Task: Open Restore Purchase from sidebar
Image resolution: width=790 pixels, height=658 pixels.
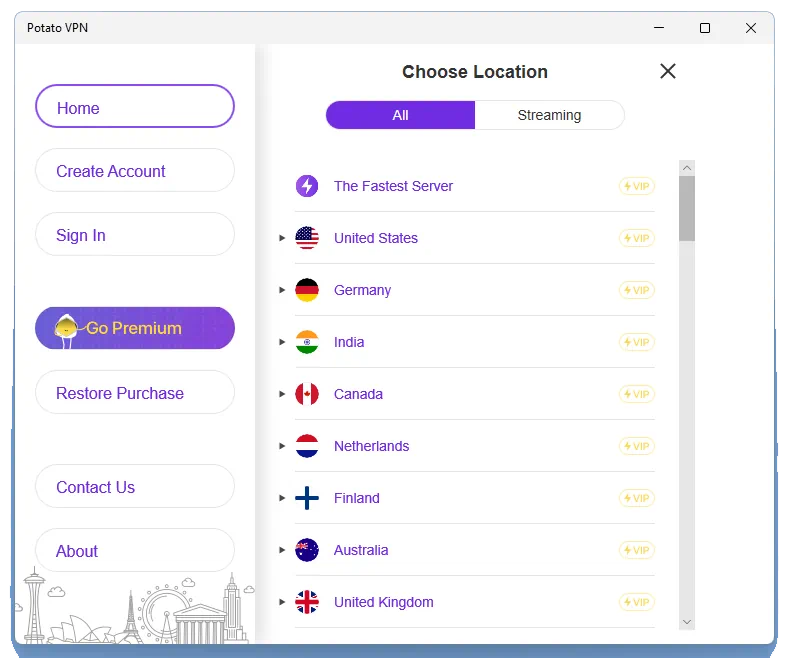Action: coord(134,393)
